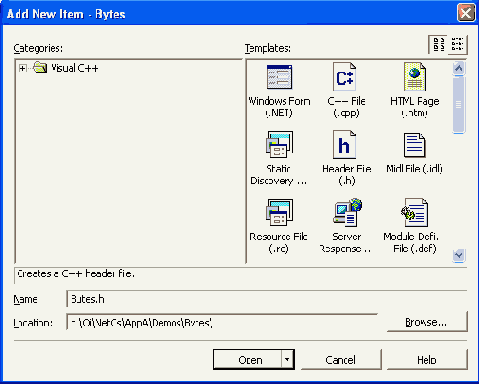479x384 pixels.
Task: Select the Static Discovery template icon
Action: (x=279, y=144)
